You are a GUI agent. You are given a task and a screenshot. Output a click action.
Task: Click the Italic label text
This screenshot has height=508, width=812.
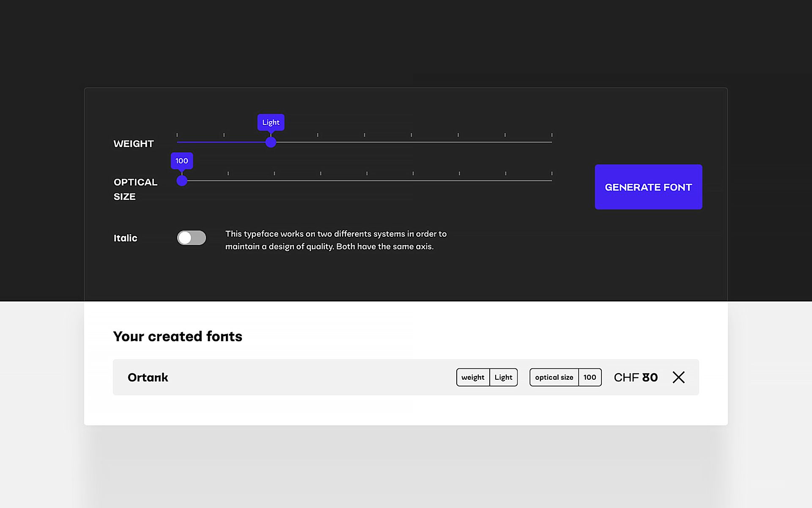pyautogui.click(x=125, y=238)
